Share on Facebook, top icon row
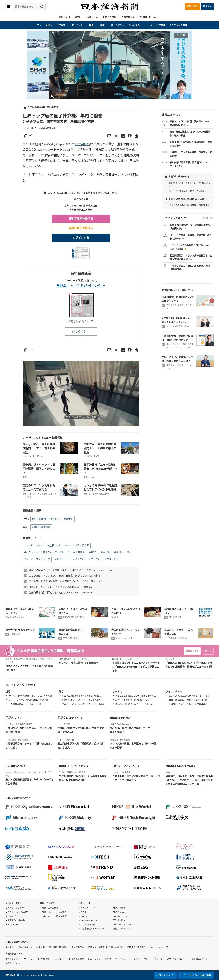The height and width of the screenshot is (980, 219). 130,135
